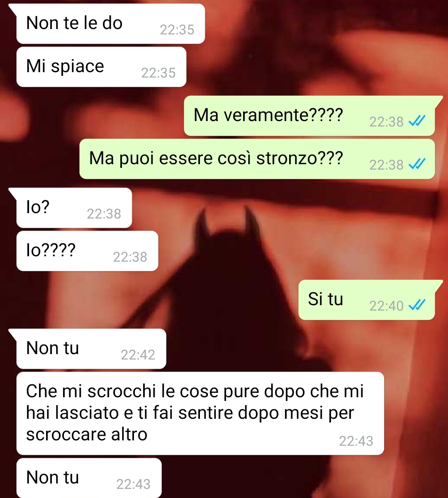Click the 22:43 timestamp on the 'scroccare altro' message

(x=356, y=441)
